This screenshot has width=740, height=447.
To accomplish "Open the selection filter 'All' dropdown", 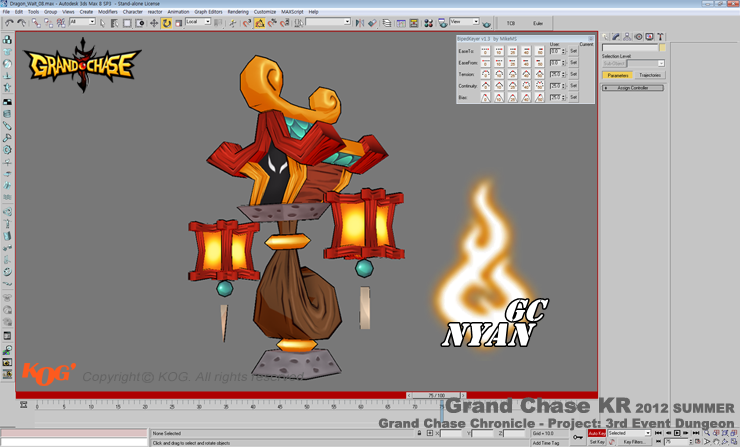I will 82,22.
